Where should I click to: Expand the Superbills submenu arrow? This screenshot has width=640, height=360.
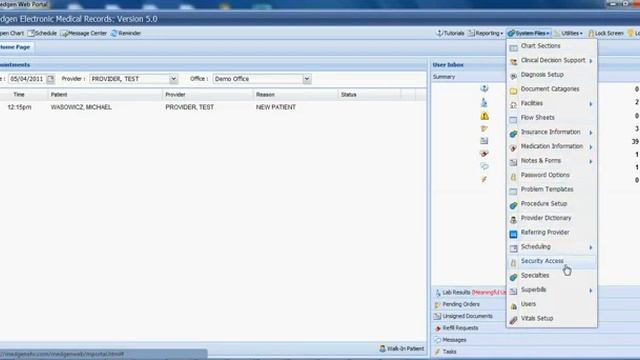pos(591,291)
